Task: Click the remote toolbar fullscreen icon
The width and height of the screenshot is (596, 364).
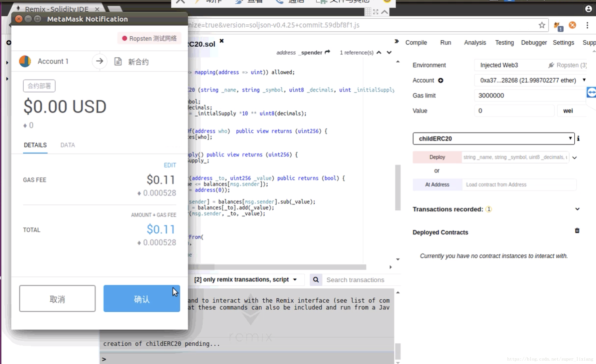Action: pyautogui.click(x=375, y=12)
